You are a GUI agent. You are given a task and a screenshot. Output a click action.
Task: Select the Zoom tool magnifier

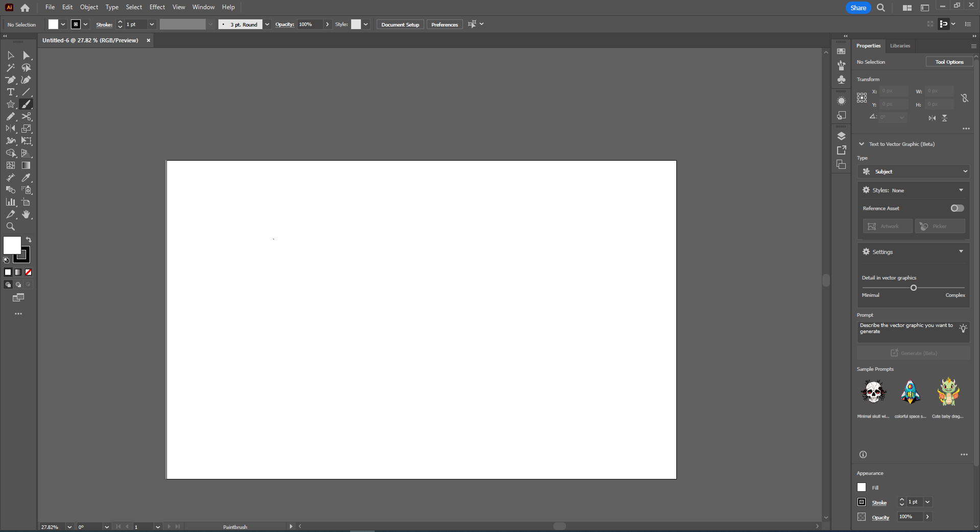[x=11, y=226]
